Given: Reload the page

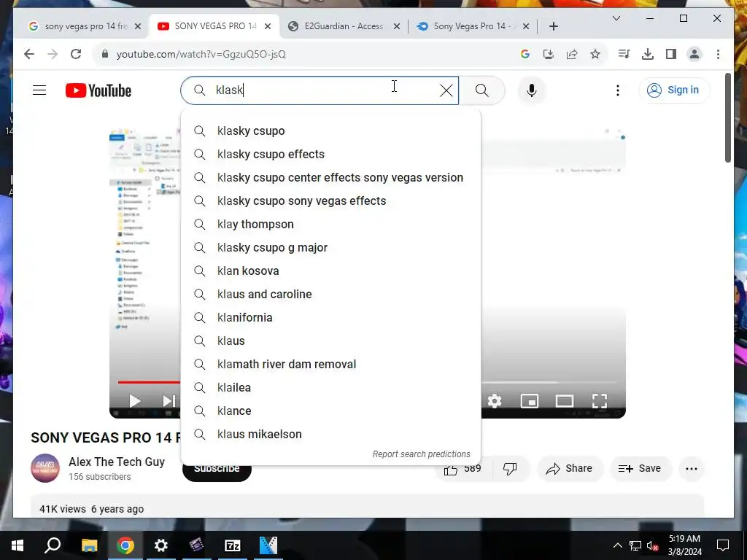Looking at the screenshot, I should [76, 54].
